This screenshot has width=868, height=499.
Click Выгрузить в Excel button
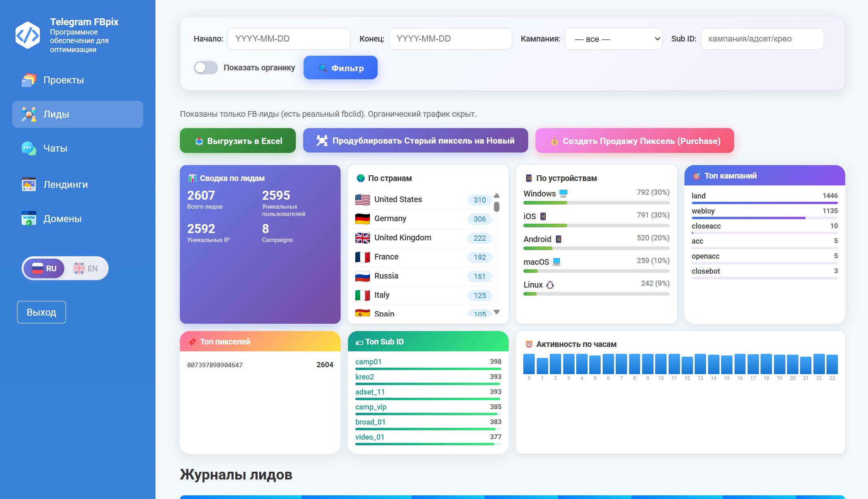238,141
